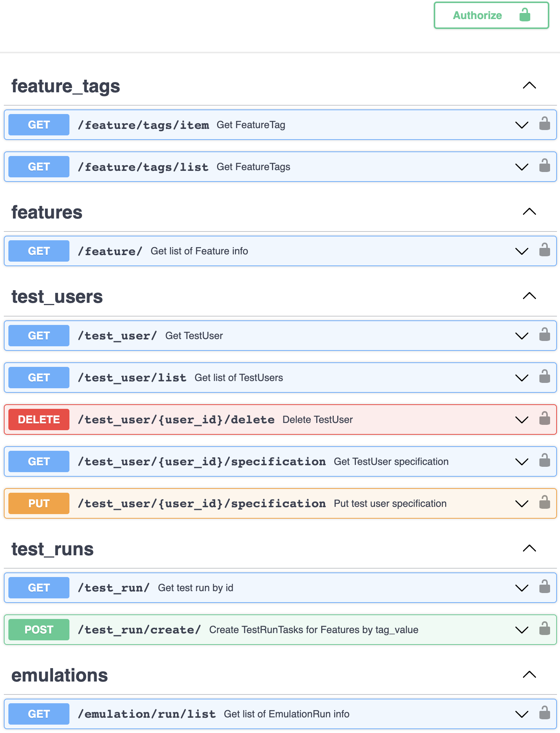This screenshot has height=733, width=560.
Task: Click lock icon on POST /test_run/create/ row
Action: 544,629
